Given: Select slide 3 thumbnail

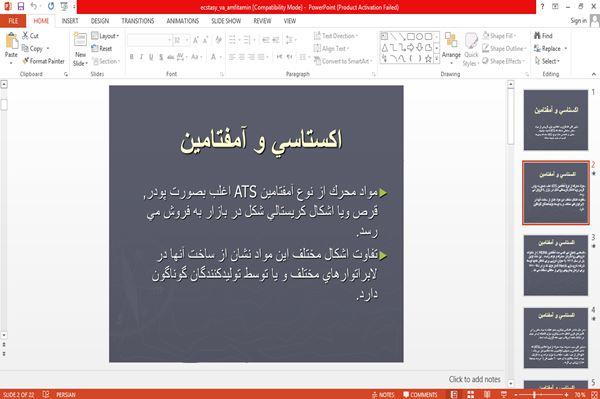Looking at the screenshot, I should point(556,265).
